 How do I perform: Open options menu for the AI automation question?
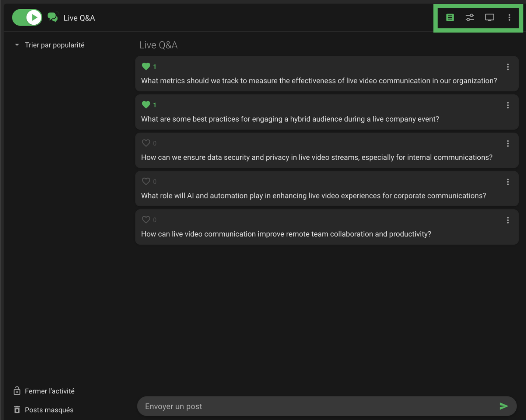pos(508,182)
